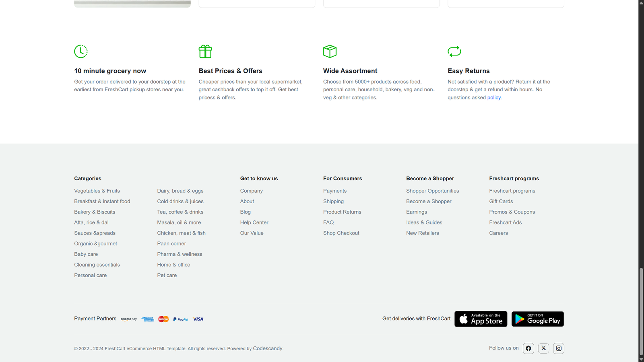Image resolution: width=644 pixels, height=362 pixels.
Task: Open the Instagram social icon
Action: [559, 348]
